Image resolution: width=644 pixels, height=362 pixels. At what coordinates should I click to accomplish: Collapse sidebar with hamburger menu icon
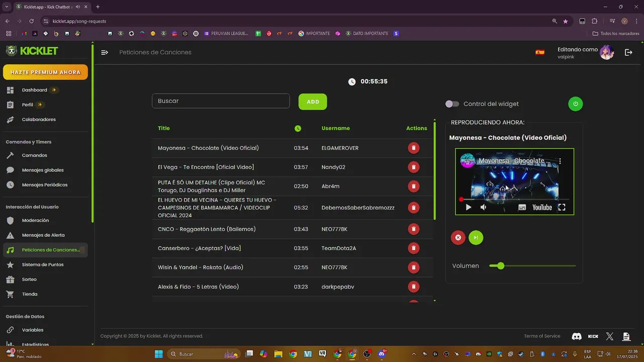coord(105,52)
